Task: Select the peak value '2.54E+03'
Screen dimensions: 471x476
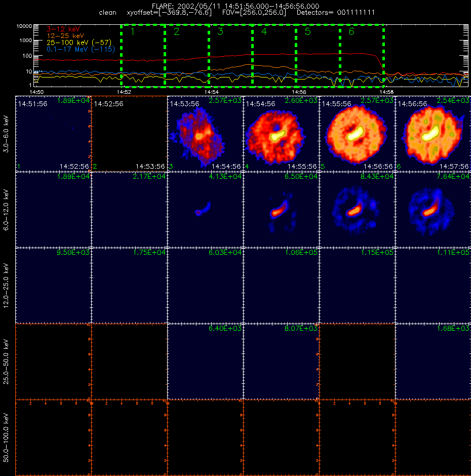Action: pyautogui.click(x=453, y=100)
